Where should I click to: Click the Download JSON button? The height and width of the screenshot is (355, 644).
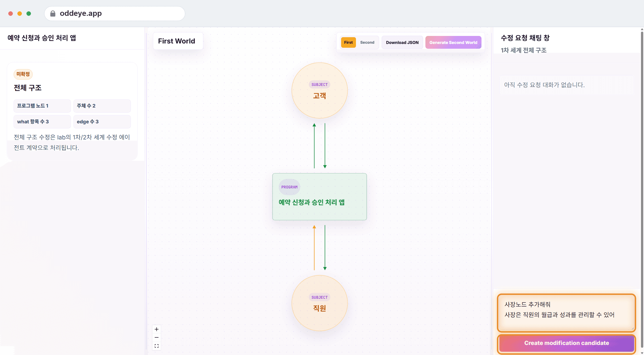pos(402,42)
